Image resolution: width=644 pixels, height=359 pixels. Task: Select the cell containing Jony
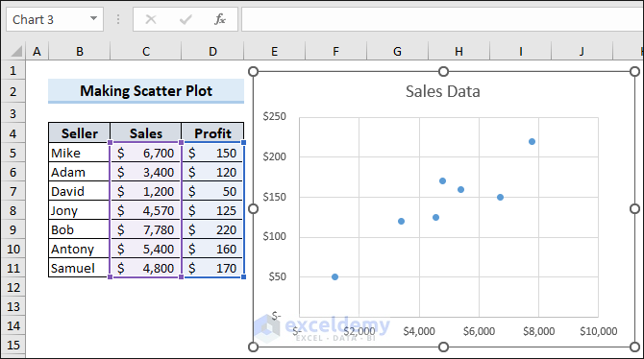79,210
